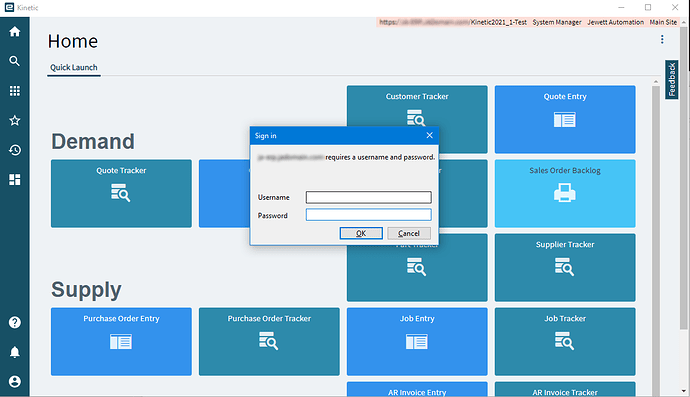Image resolution: width=690 pixels, height=397 pixels.
Task: Open the apps grid menu icon
Action: (x=15, y=91)
